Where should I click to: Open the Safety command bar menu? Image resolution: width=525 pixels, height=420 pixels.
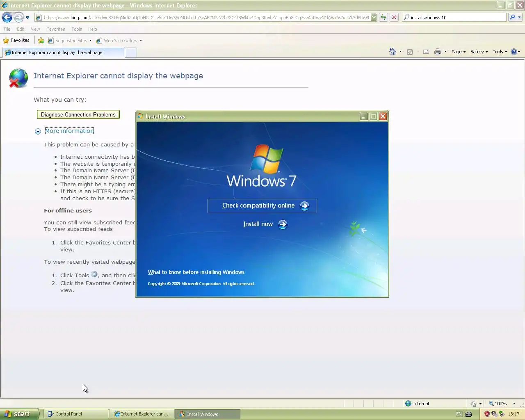(x=479, y=52)
